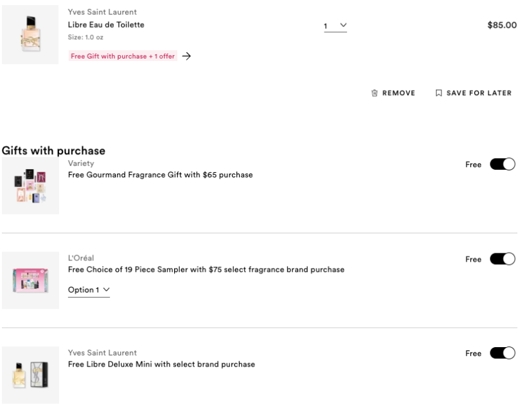
Task: Click the Gourmand Fragrance Gift thumbnail
Action: [30, 186]
